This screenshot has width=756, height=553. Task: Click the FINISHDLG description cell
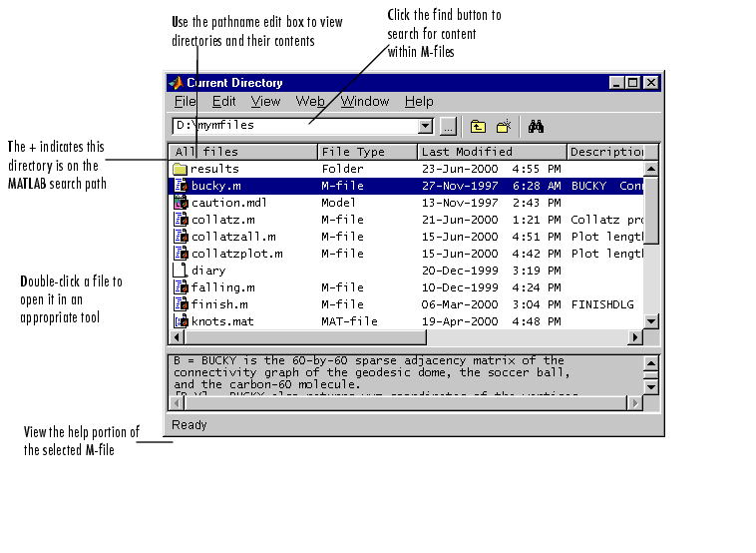(602, 304)
